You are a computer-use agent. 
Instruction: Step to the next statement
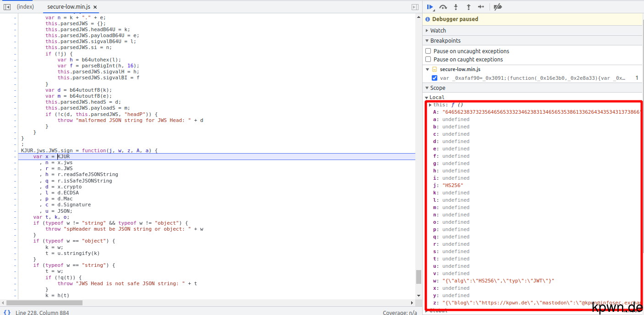click(482, 6)
